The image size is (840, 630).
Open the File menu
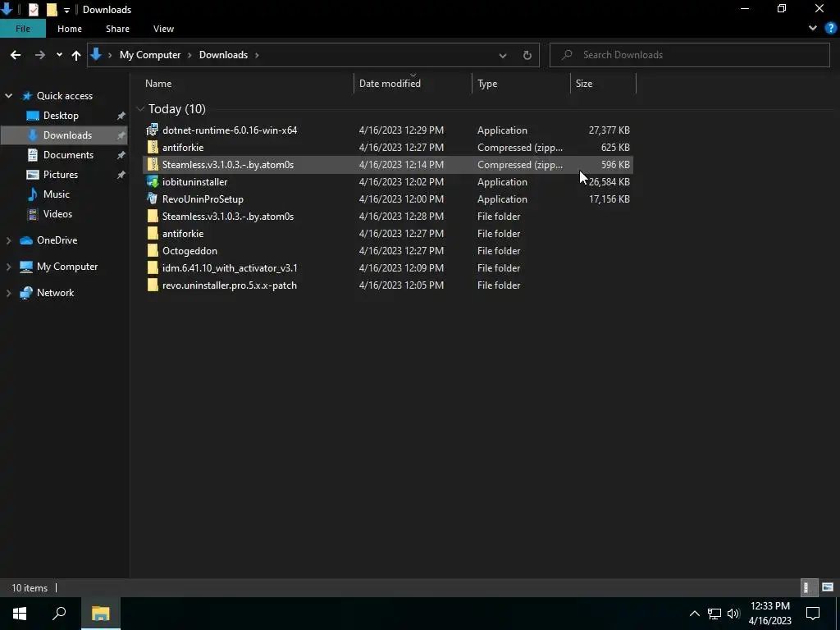(23, 29)
